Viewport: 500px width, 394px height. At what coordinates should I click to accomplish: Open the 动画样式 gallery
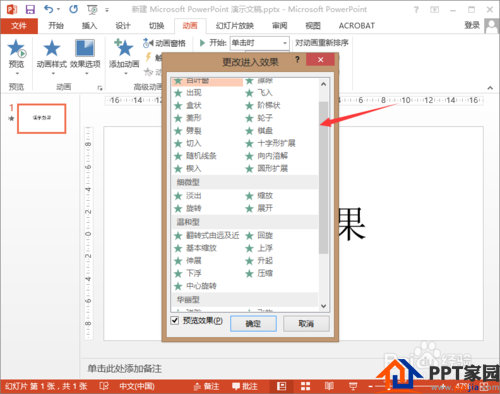pyautogui.click(x=52, y=57)
